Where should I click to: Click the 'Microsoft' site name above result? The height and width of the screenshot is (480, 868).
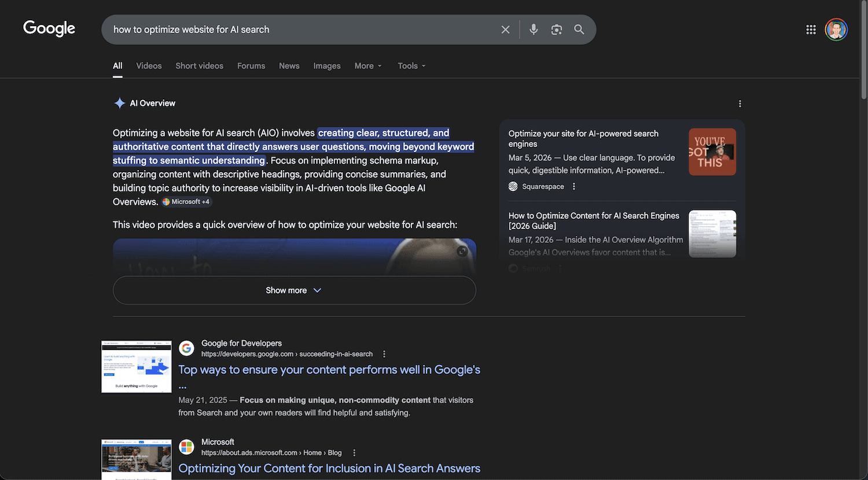pyautogui.click(x=218, y=442)
